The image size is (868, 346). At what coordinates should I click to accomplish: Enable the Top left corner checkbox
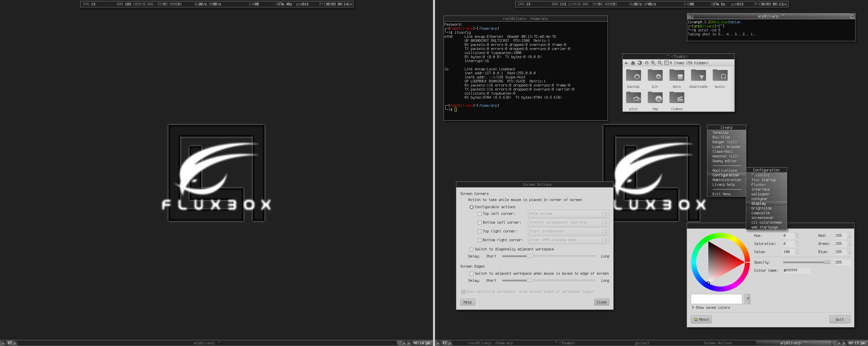click(479, 214)
